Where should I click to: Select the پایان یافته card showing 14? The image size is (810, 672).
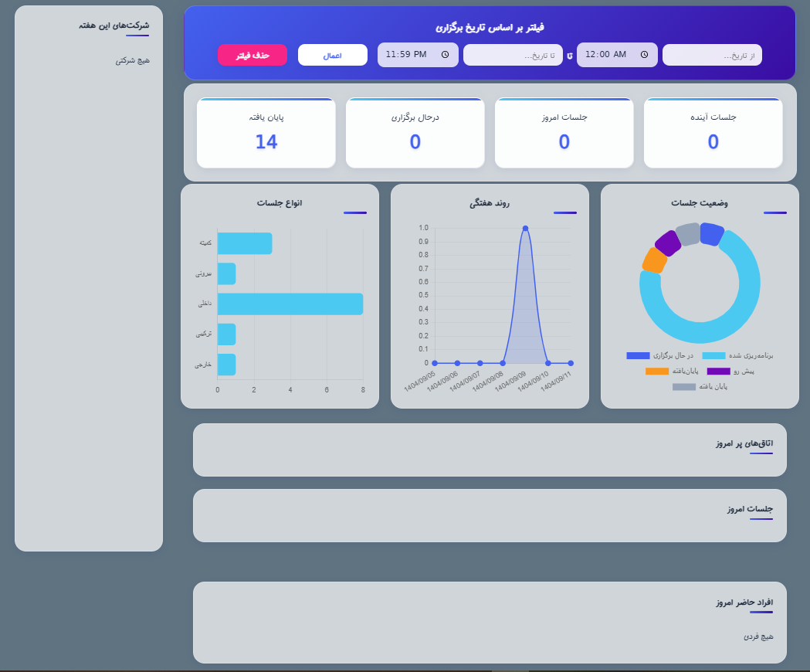266,132
